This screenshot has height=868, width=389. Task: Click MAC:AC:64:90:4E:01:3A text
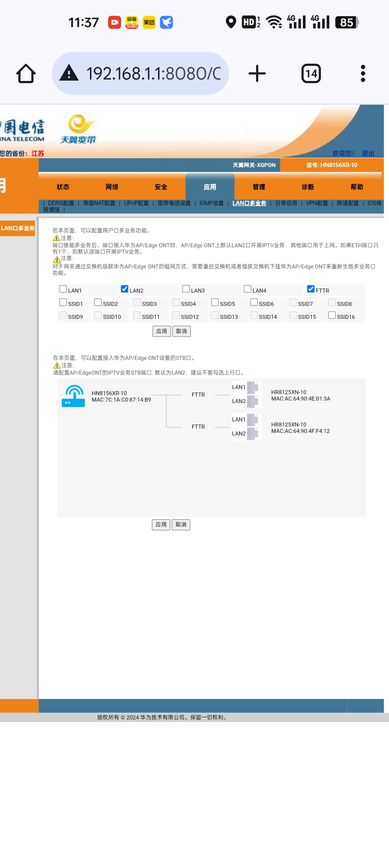(x=301, y=398)
